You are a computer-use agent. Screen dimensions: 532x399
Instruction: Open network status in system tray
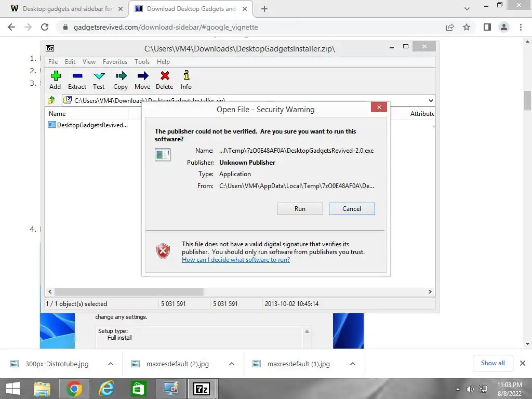[x=483, y=389]
